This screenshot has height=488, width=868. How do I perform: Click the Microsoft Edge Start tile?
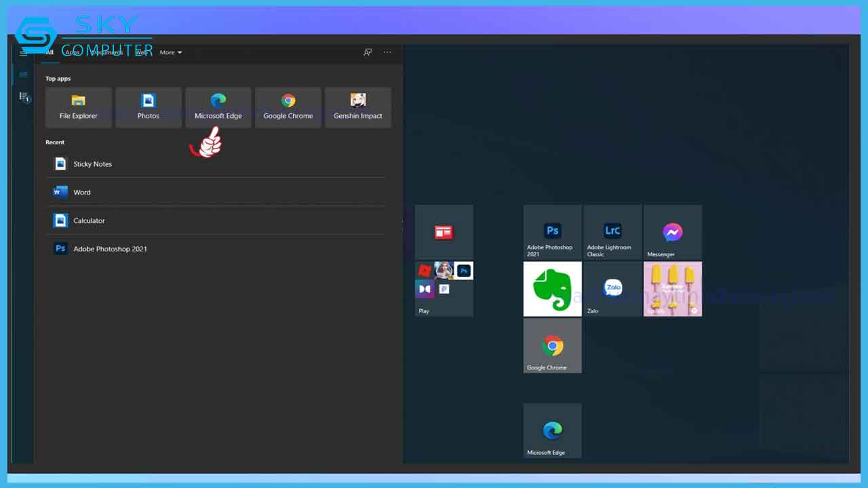click(553, 430)
